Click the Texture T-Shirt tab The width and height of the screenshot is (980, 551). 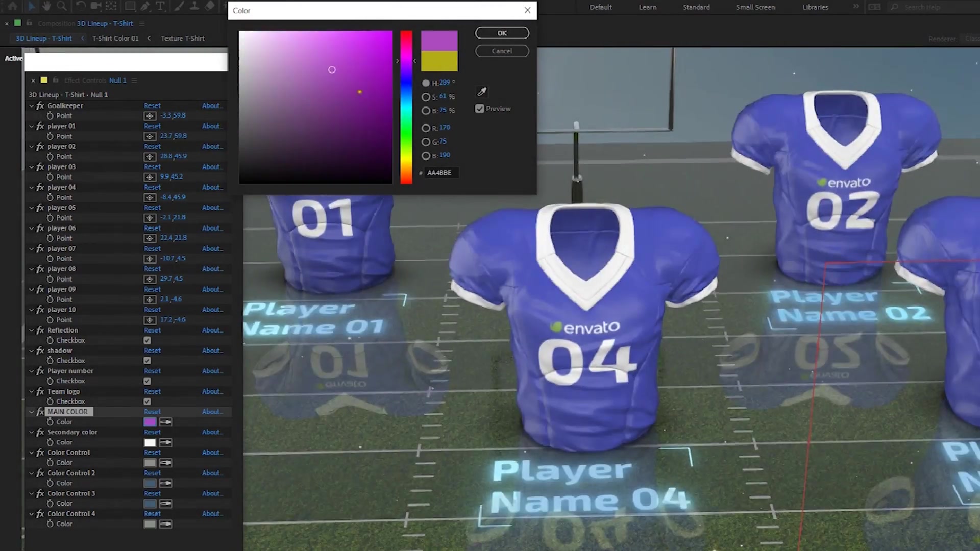(x=182, y=38)
